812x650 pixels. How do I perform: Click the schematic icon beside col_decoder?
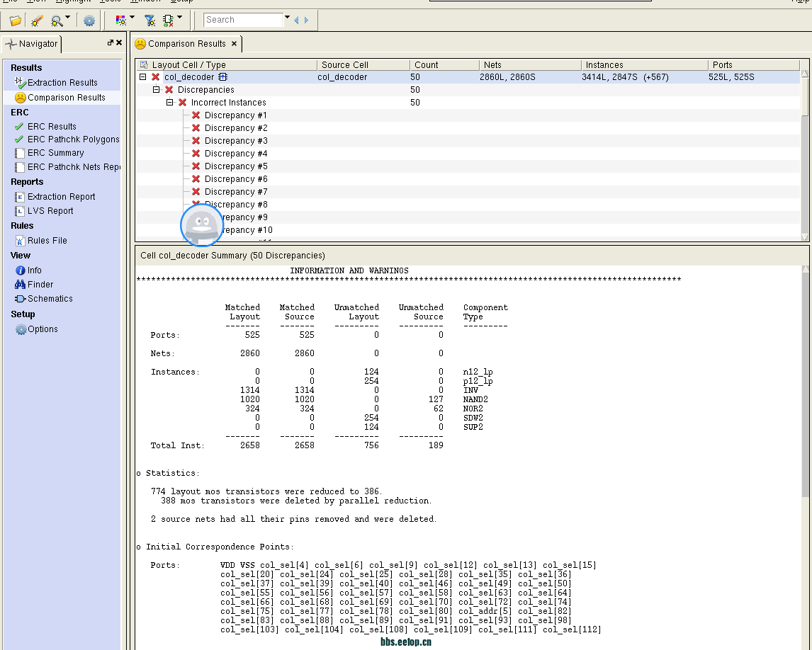(222, 77)
